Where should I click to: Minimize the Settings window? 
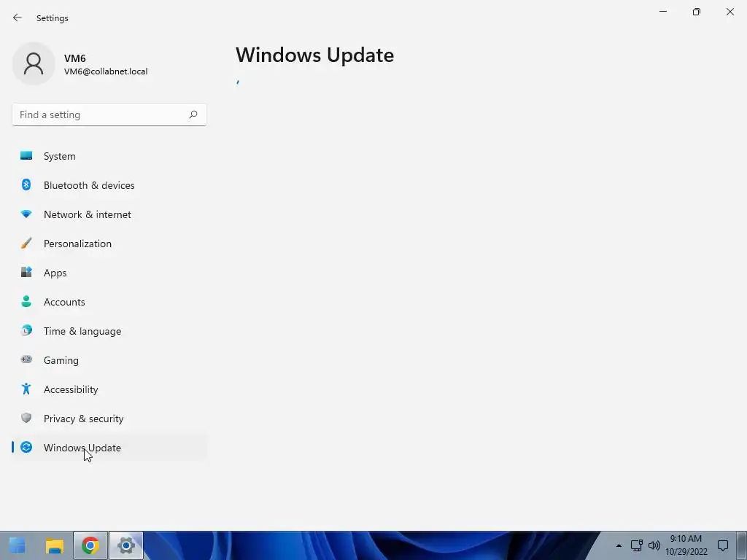663,12
